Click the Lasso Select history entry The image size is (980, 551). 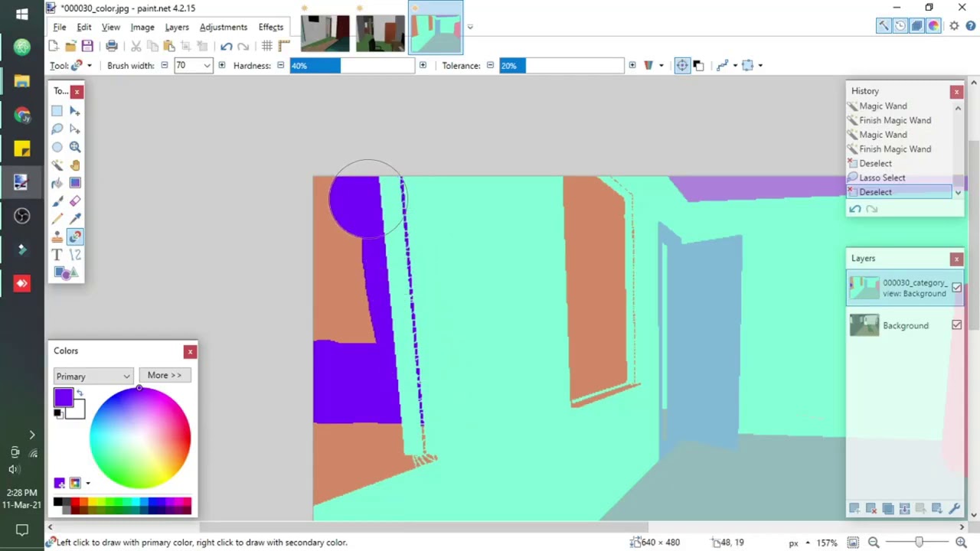coord(899,178)
